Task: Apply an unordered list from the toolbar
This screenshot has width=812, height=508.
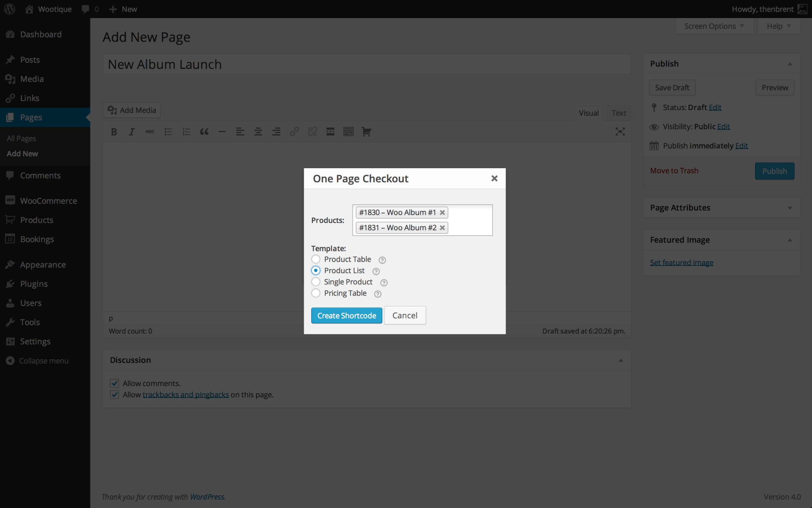Action: point(168,132)
